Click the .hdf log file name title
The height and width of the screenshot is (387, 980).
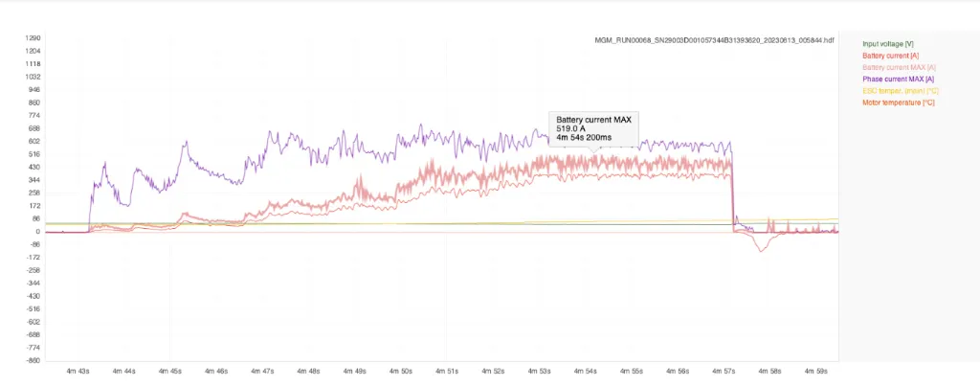[x=716, y=41]
